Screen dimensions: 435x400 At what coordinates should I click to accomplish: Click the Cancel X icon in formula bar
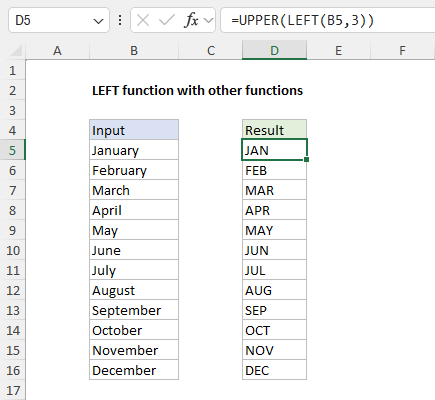pos(143,21)
